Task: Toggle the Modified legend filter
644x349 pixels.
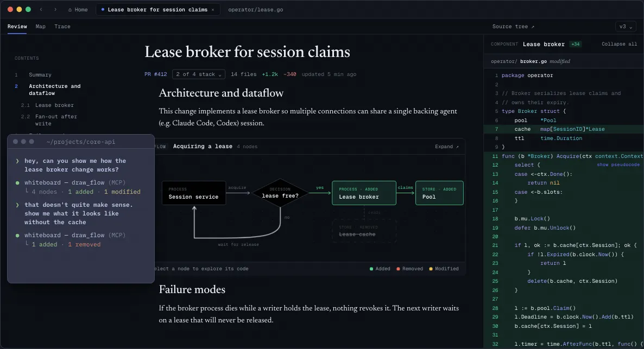Action: pos(444,269)
